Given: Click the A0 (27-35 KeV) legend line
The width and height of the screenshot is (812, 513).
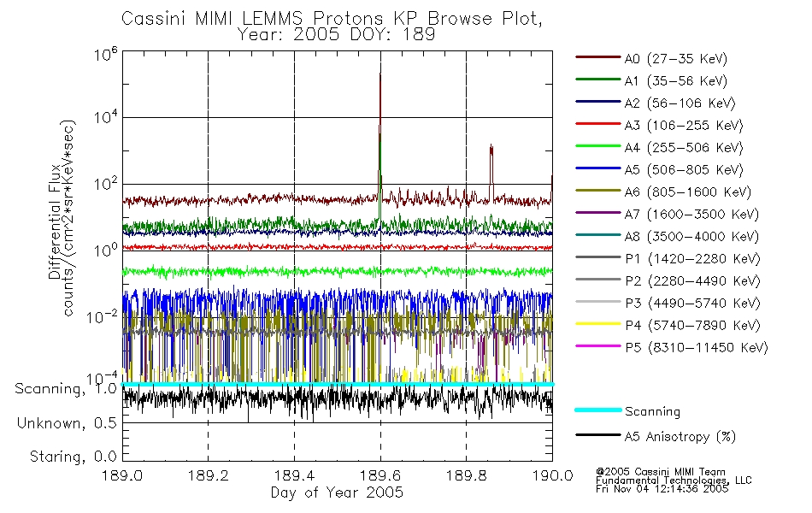Looking at the screenshot, I should tap(598, 57).
